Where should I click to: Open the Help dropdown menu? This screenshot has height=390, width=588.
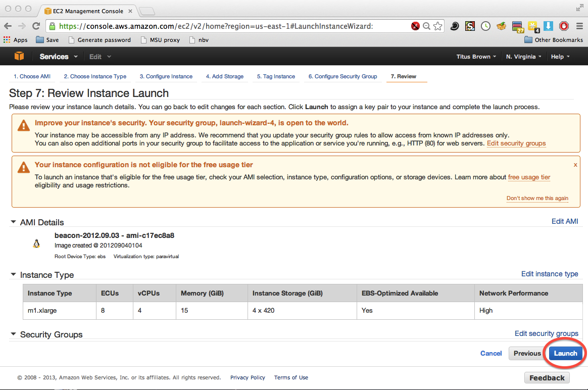coord(560,57)
